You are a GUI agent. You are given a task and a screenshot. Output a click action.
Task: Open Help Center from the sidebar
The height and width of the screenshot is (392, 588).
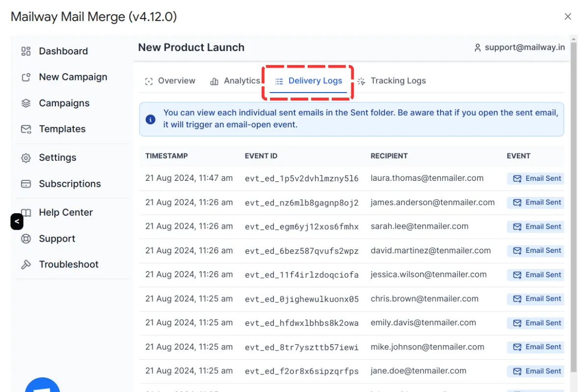66,213
